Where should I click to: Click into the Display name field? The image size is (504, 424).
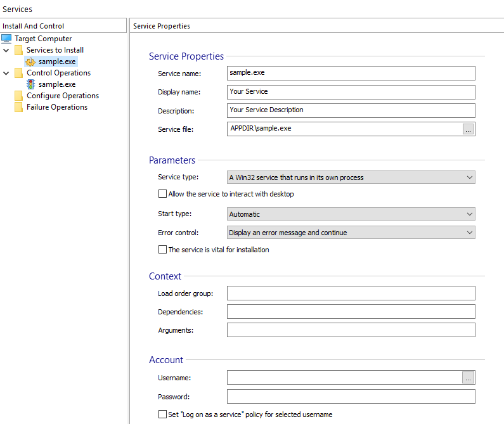(351, 92)
